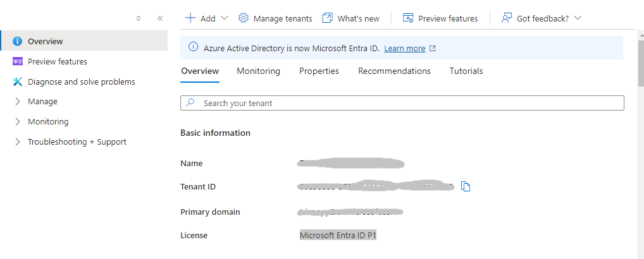Expand the Troubleshooting + Support chevron

(x=17, y=142)
